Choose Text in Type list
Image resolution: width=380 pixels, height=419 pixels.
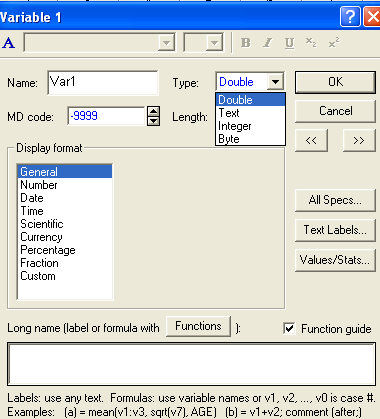[250, 113]
